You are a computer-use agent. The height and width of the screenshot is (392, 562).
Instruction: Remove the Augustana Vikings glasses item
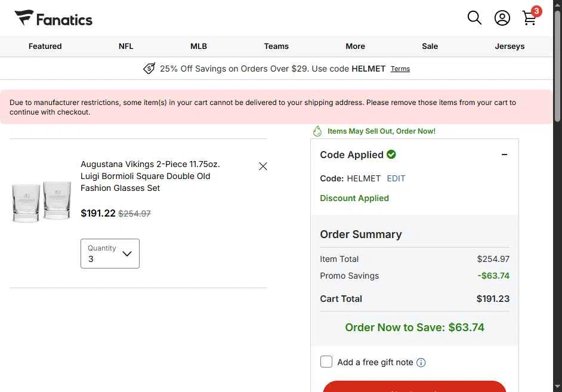click(263, 166)
